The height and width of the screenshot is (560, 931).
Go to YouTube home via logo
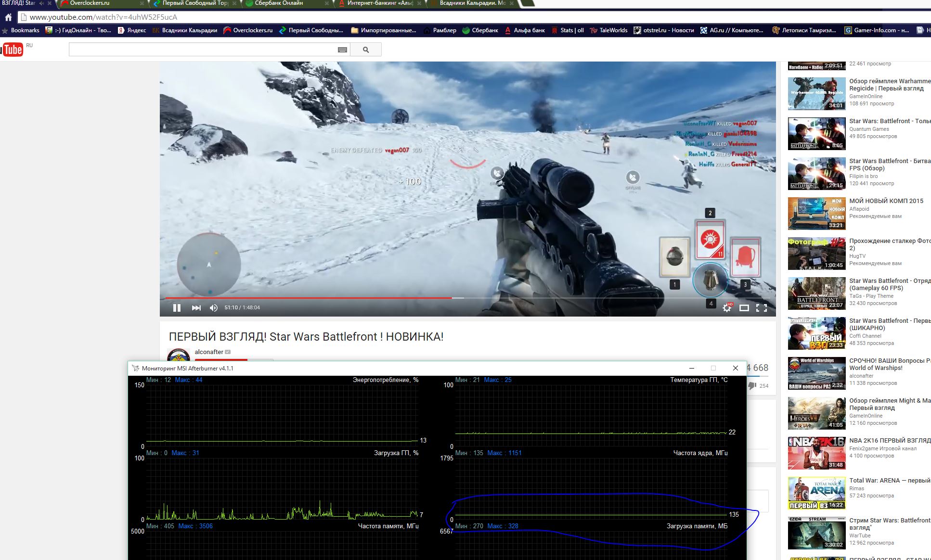(x=13, y=50)
